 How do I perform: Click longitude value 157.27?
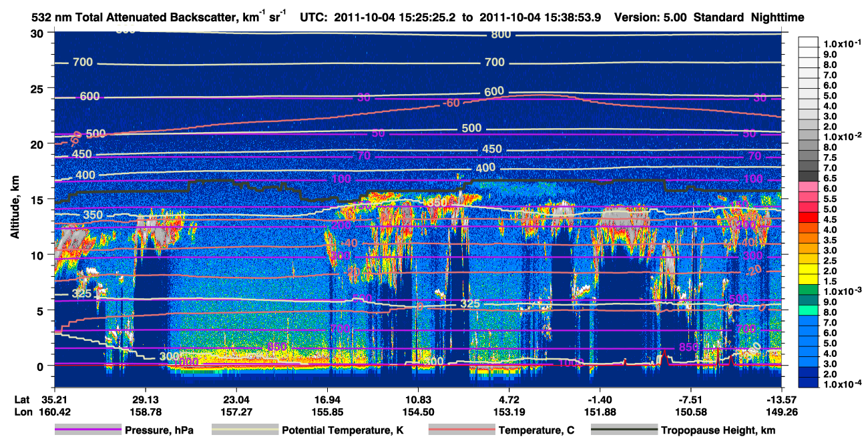click(x=236, y=412)
